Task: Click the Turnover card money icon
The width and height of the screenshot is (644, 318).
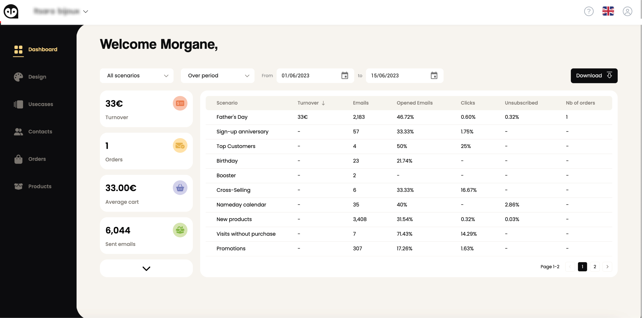Action: (x=180, y=103)
